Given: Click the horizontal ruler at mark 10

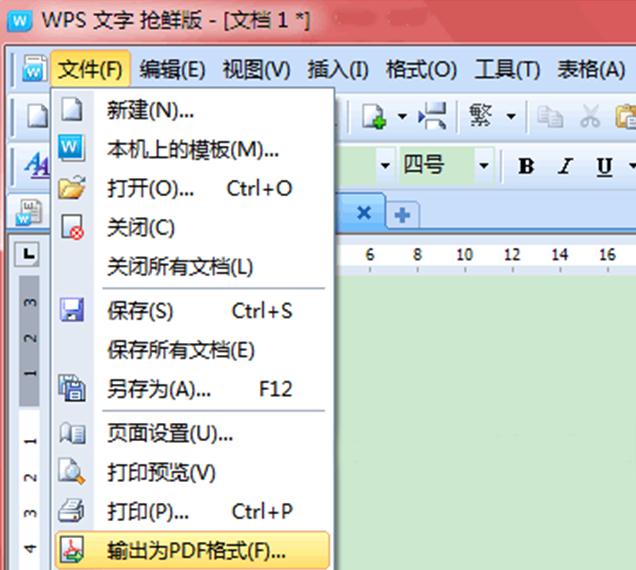Looking at the screenshot, I should 465,255.
